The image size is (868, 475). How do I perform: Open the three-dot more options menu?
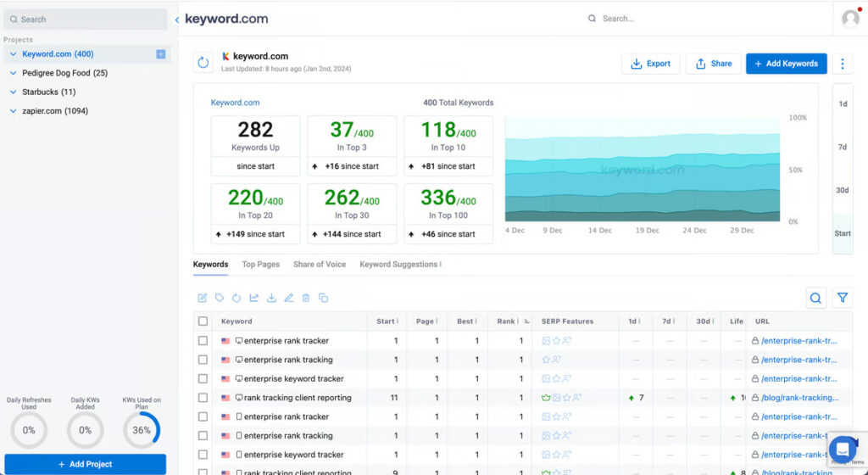[x=842, y=64]
